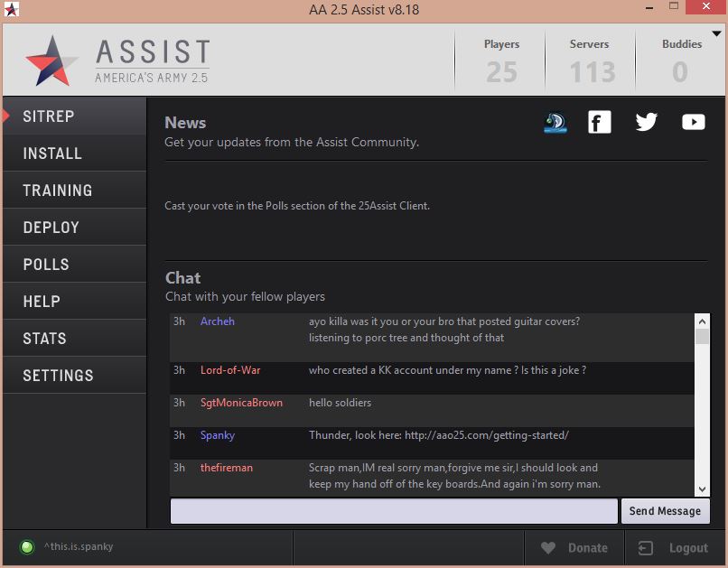Open the SETTINGS section
Screen dimensions: 728x568
(x=75, y=376)
